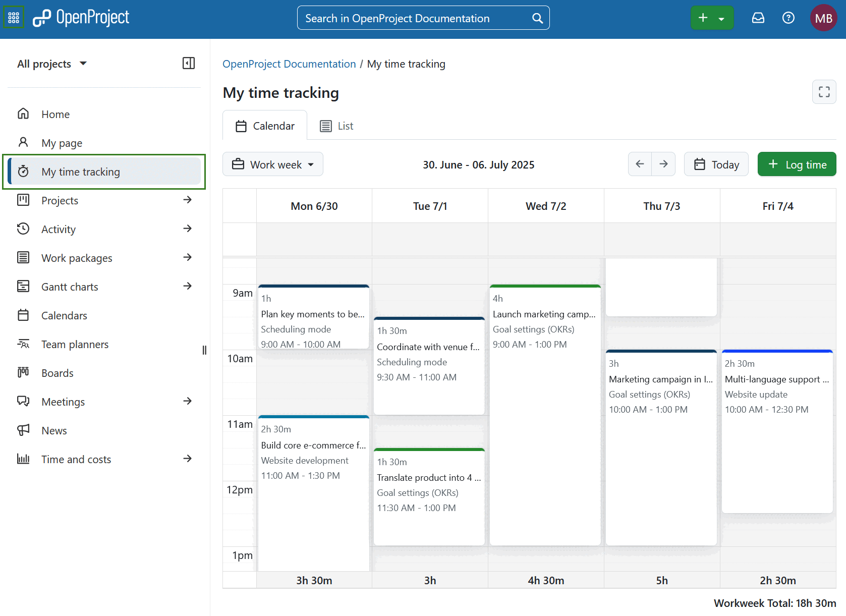Toggle the sidebar collapse handle
Viewport: 846px width, 616px height.
pos(204,350)
